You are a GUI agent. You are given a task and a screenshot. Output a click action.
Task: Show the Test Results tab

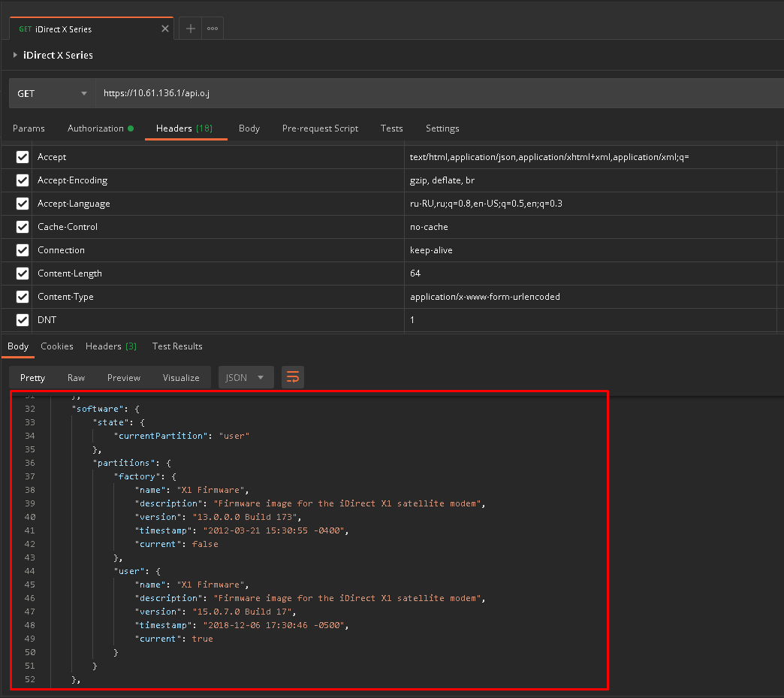pyautogui.click(x=177, y=346)
